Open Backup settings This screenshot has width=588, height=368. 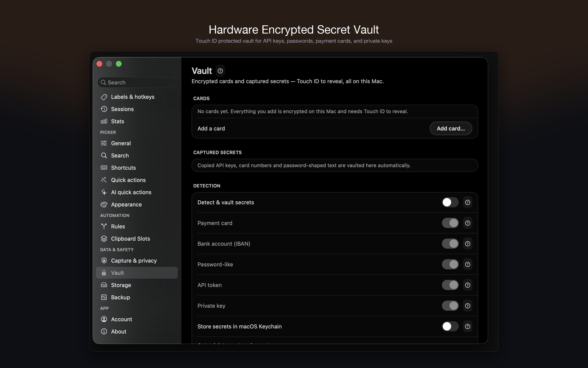[x=137, y=297]
